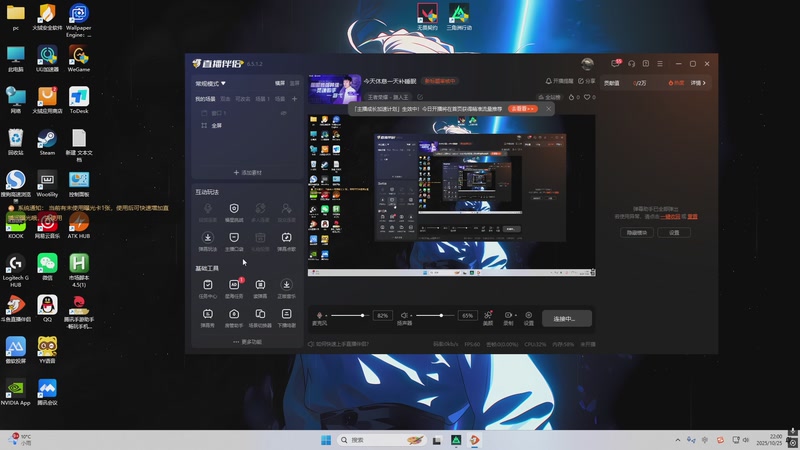
Task: Click the 开播提醒 bell
Action: [559, 81]
